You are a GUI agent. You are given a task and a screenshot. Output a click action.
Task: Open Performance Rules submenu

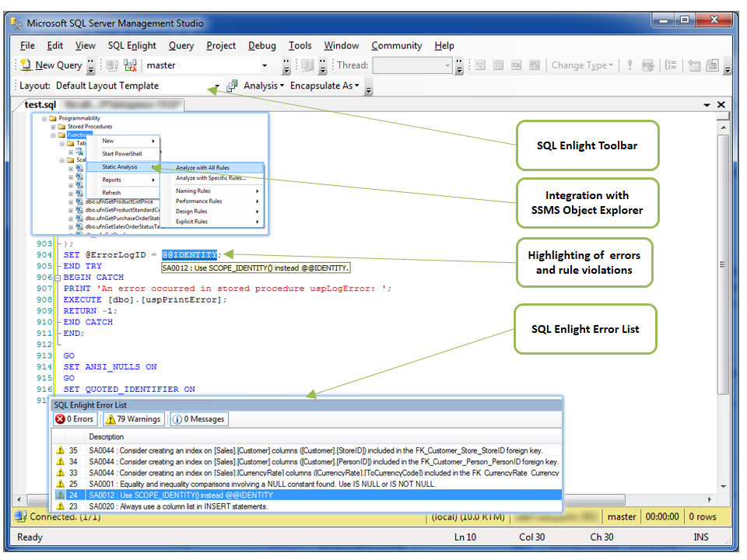click(x=212, y=201)
